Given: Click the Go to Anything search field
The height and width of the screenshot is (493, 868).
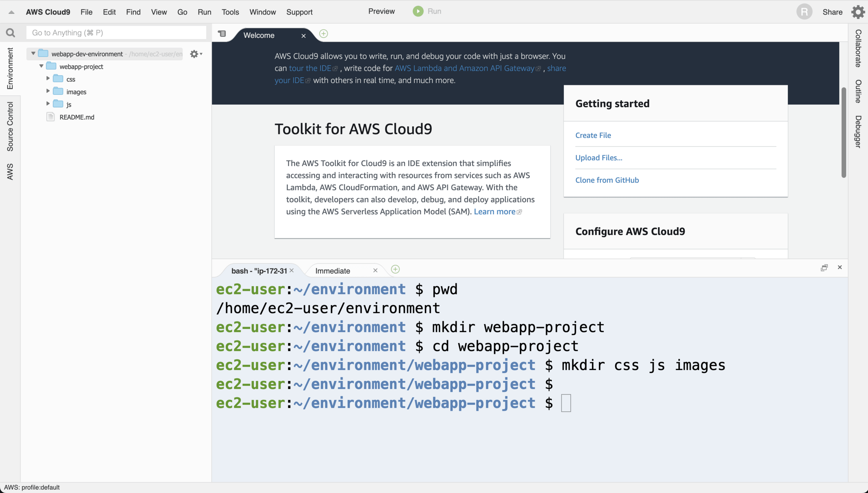Looking at the screenshot, I should point(116,33).
